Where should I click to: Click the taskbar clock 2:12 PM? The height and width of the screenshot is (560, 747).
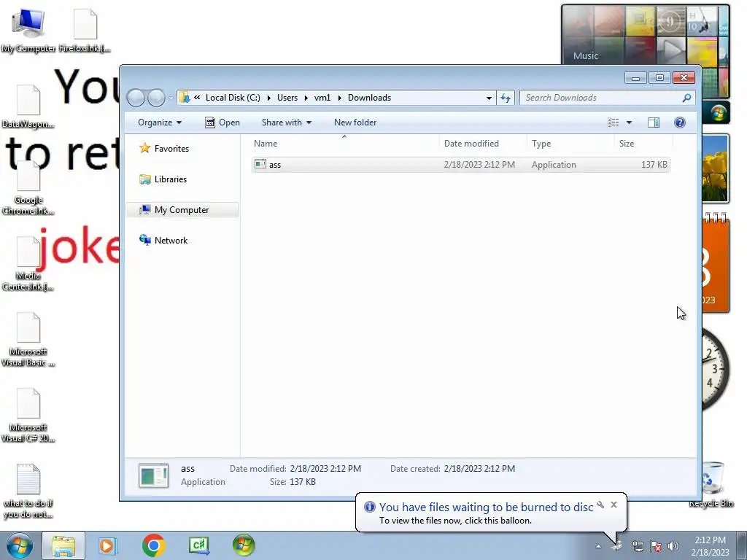pos(710,546)
